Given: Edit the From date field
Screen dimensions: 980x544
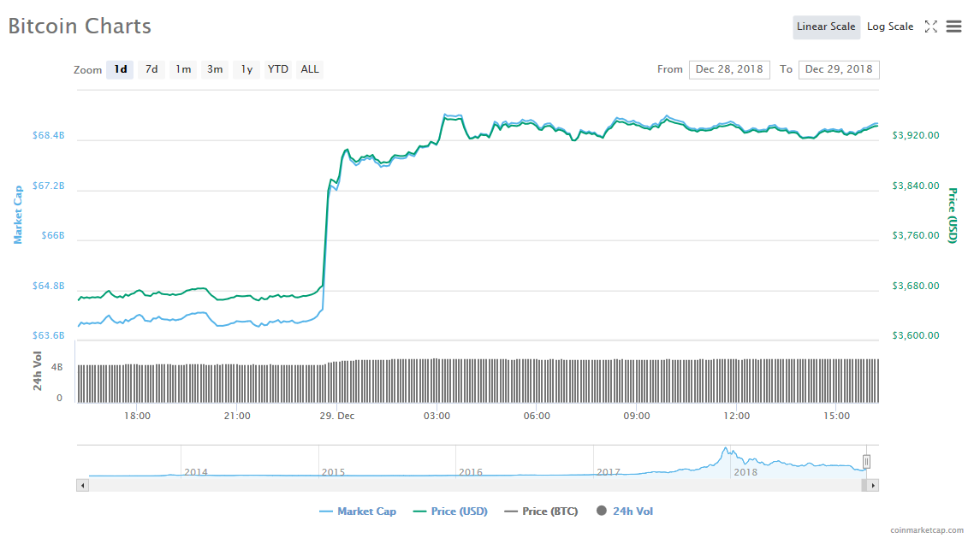Looking at the screenshot, I should [729, 69].
